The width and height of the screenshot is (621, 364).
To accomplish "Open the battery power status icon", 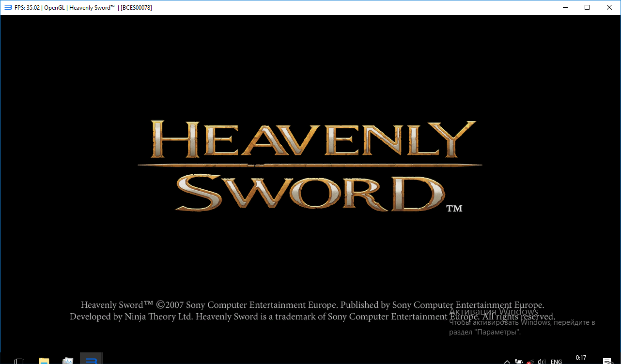I will pyautogui.click(x=519, y=361).
